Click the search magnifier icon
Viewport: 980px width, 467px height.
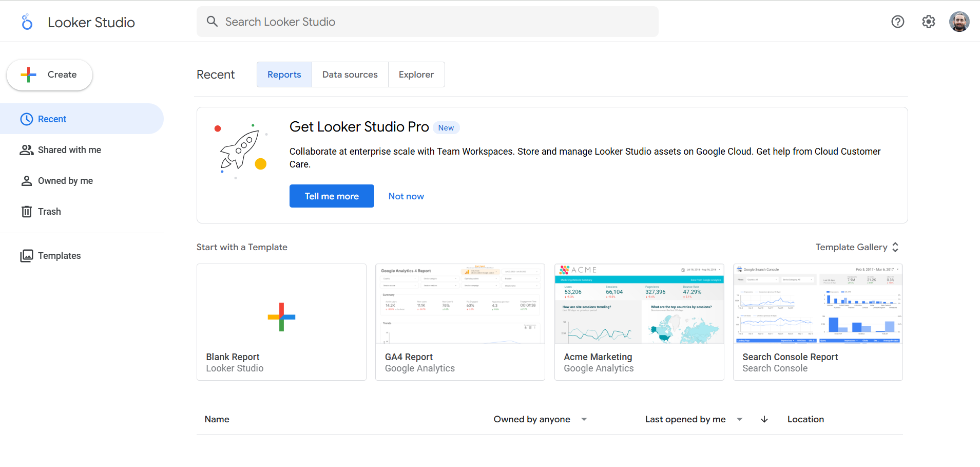pos(212,22)
